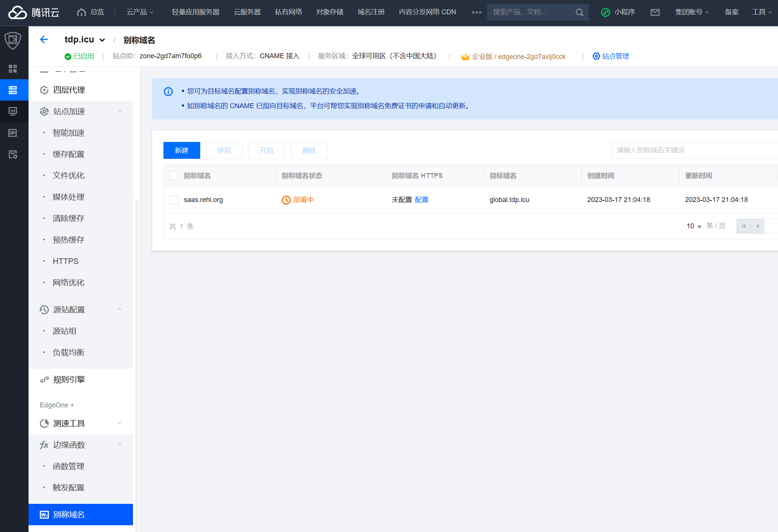This screenshot has height=532, width=778.
Task: Click the mail envelope icon in header
Action: pyautogui.click(x=655, y=12)
